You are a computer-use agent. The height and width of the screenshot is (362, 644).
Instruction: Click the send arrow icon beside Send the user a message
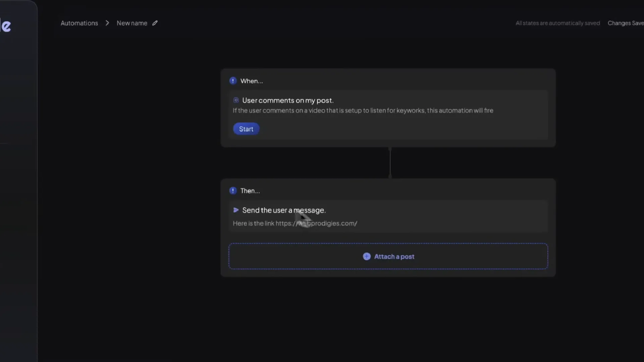(x=236, y=210)
